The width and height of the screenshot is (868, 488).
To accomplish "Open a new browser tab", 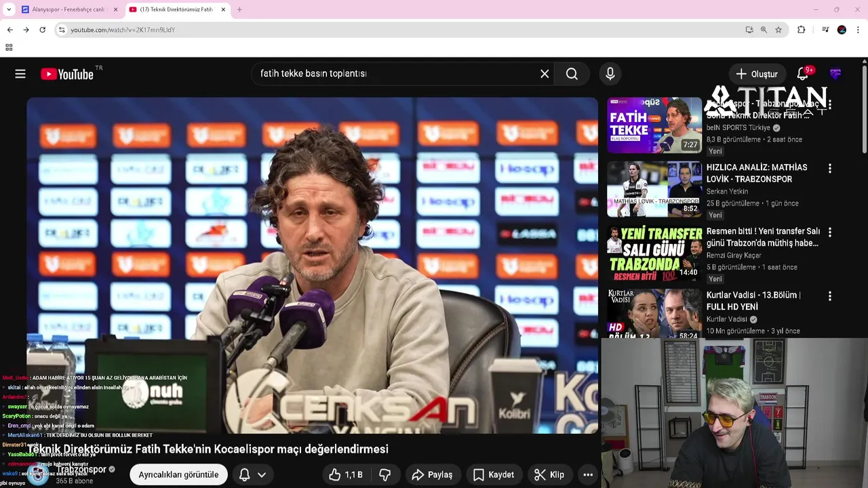I will pos(239,9).
